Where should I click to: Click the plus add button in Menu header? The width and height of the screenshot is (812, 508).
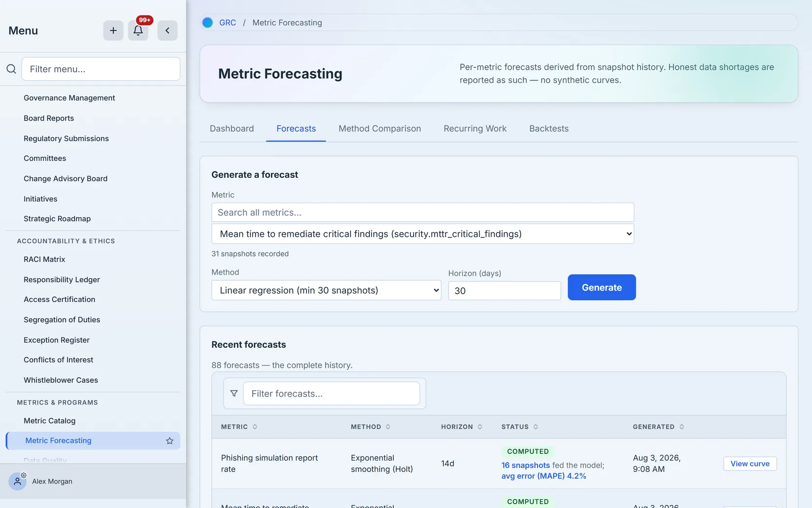(x=113, y=30)
